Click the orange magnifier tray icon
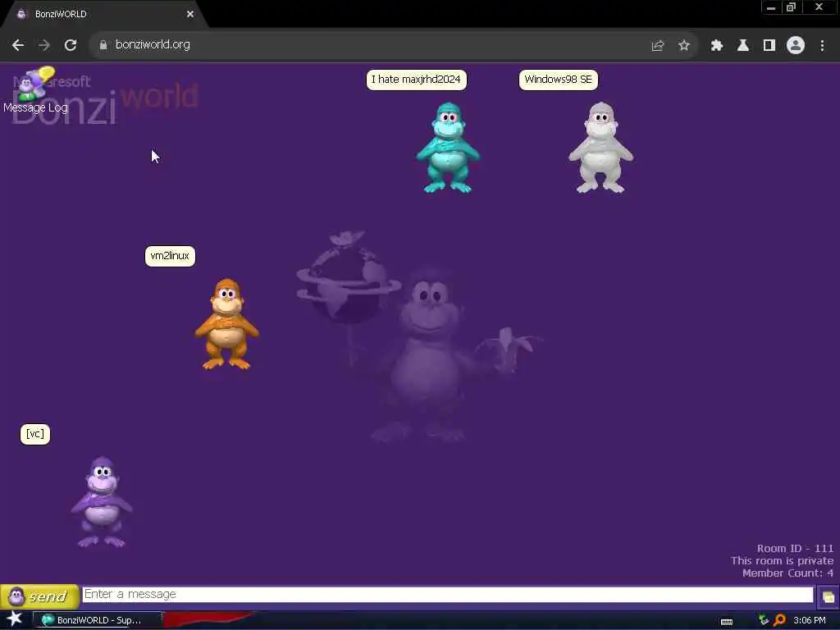The height and width of the screenshot is (630, 840). [780, 620]
